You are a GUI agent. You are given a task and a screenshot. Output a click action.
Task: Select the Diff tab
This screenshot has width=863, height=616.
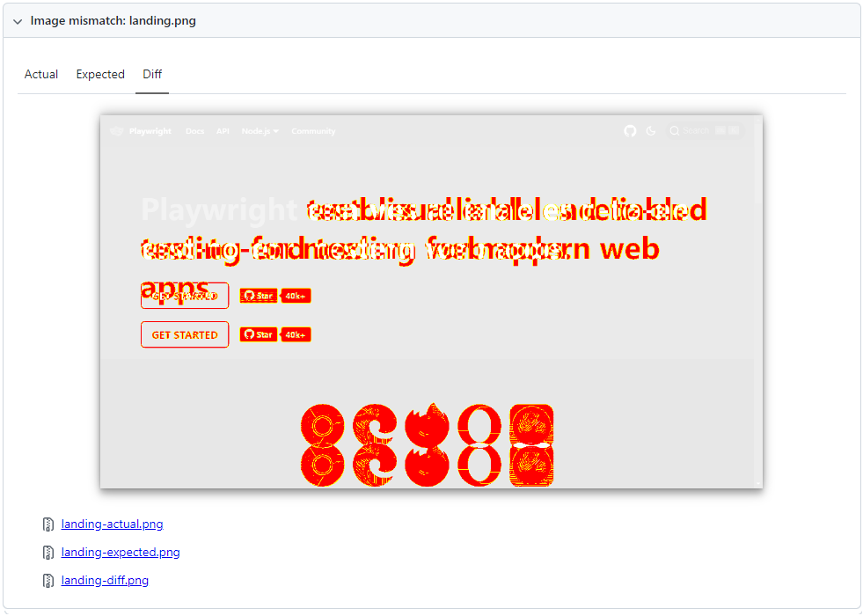tap(152, 74)
